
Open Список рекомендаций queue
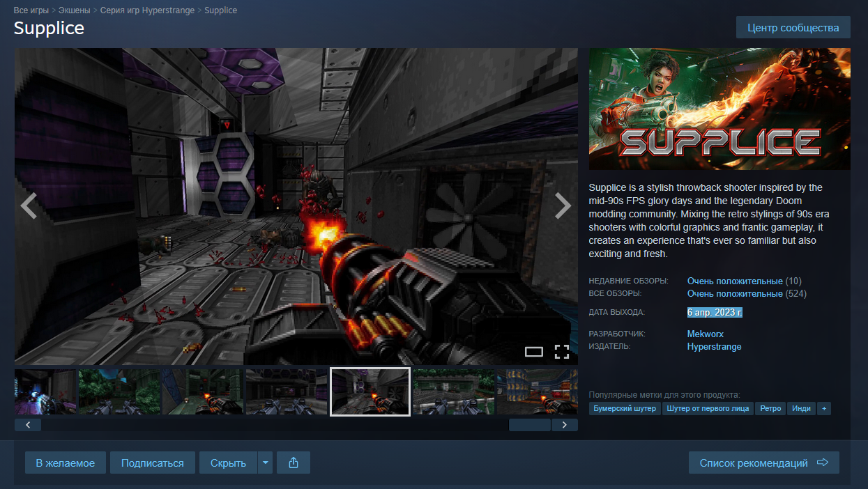point(764,463)
